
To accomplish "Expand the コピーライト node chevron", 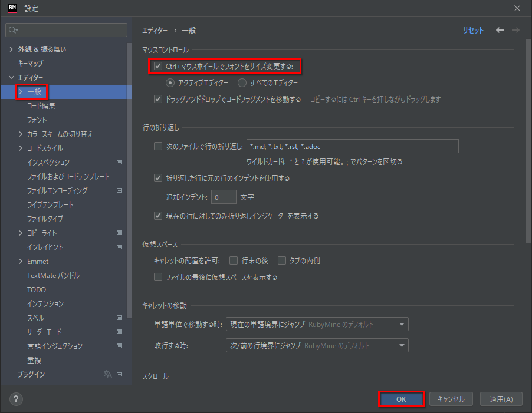I will (x=21, y=233).
